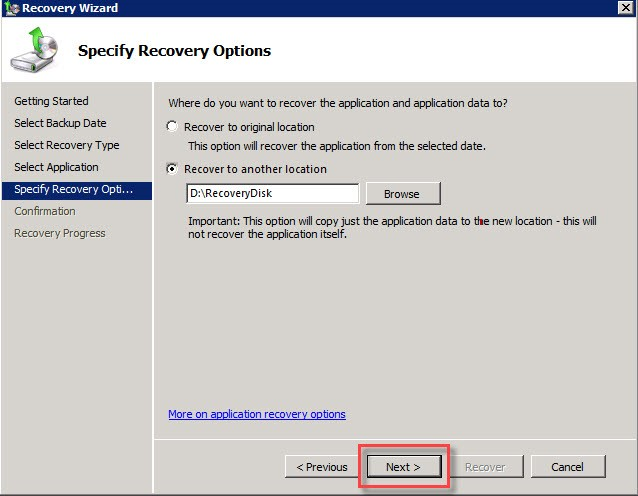Open More on application recovery options link

[257, 414]
